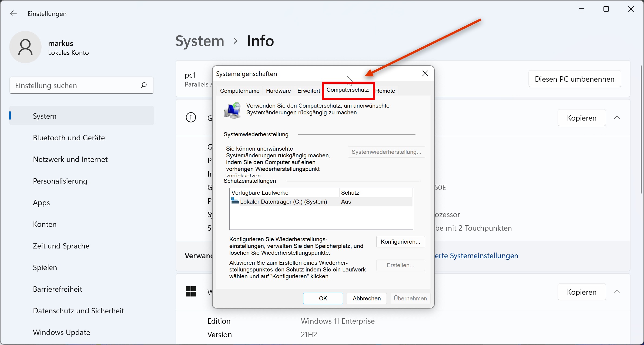The image size is (644, 345).
Task: Select Lokaler Datenträger (C:) drive row
Action: 321,202
